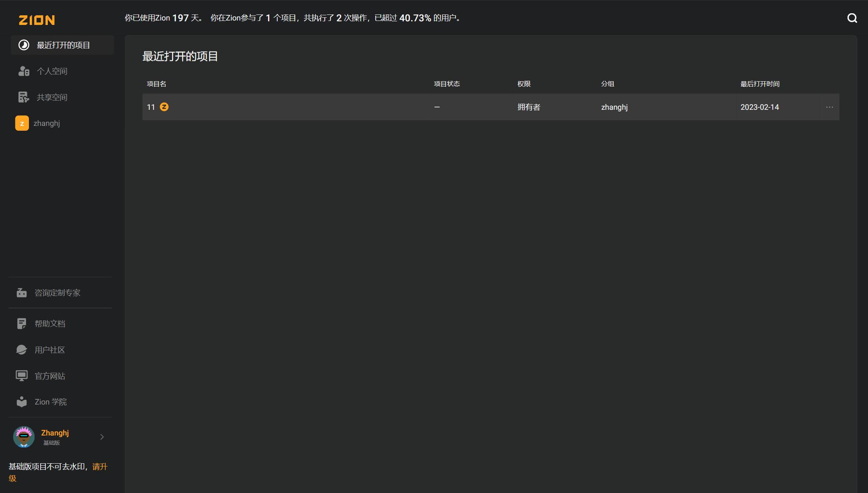Open the three-dot menu for project 11
868x493 pixels.
coord(829,107)
